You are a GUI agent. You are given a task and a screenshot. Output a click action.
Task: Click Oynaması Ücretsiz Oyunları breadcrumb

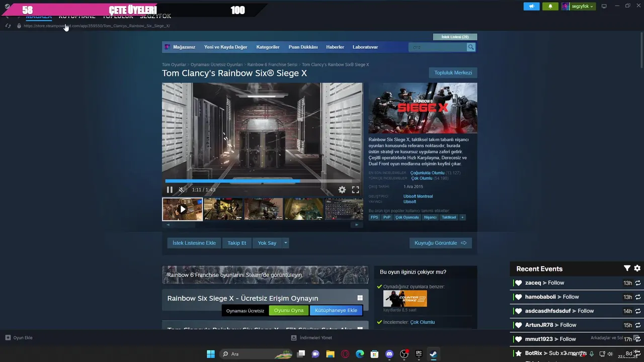pyautogui.click(x=216, y=65)
